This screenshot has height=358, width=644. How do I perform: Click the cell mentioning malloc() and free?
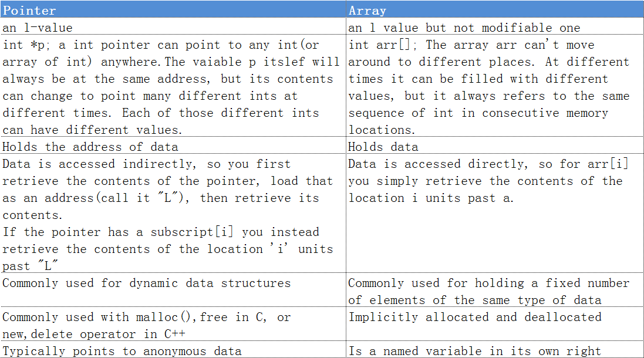(x=173, y=325)
